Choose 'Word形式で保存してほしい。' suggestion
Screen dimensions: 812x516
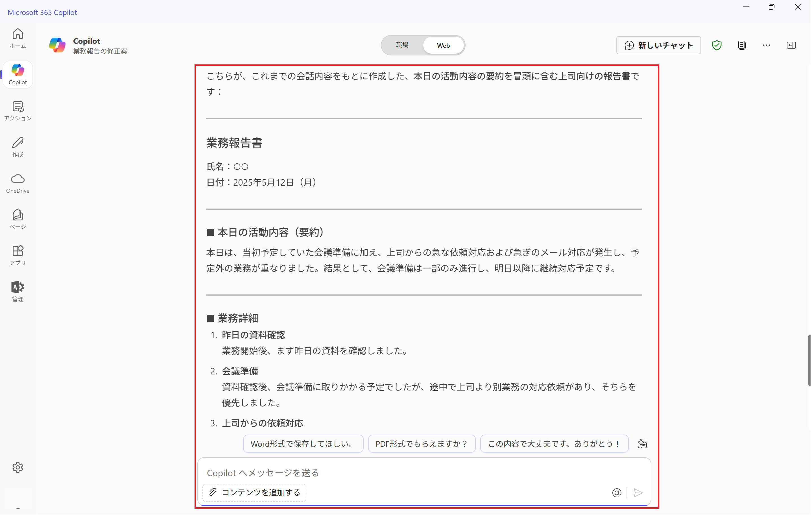(x=304, y=444)
